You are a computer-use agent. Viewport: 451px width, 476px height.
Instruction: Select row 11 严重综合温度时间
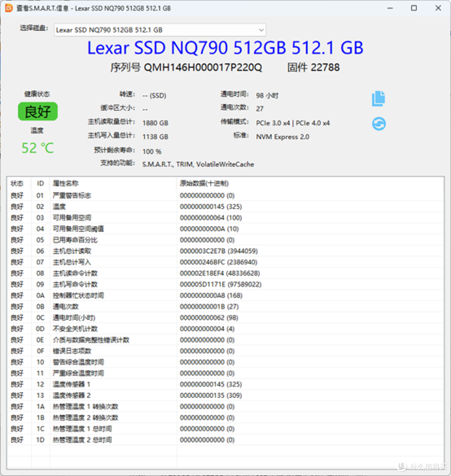(225, 373)
